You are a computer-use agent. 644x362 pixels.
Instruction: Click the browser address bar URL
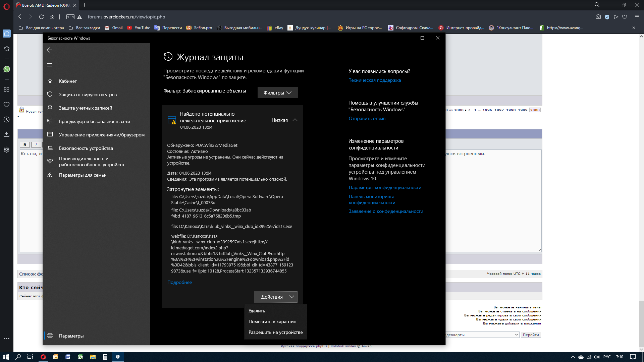[126, 17]
